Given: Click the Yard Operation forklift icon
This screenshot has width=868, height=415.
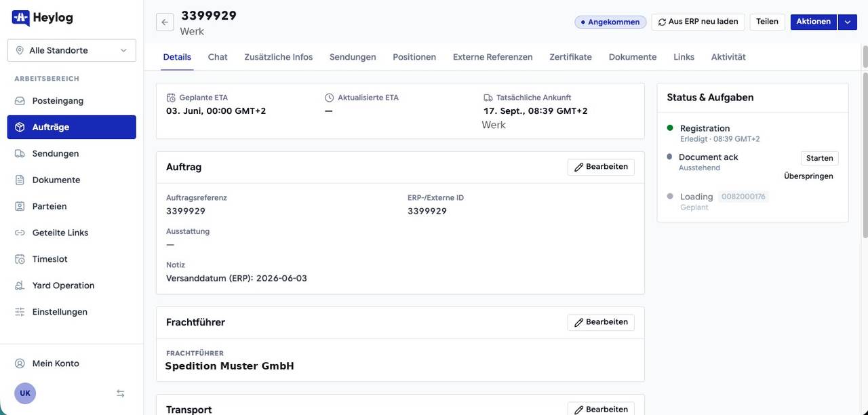Looking at the screenshot, I should [20, 285].
